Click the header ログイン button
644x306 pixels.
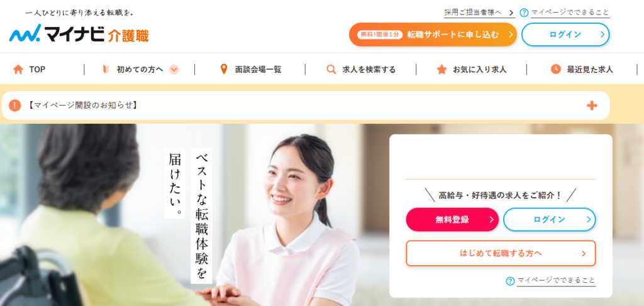[565, 35]
